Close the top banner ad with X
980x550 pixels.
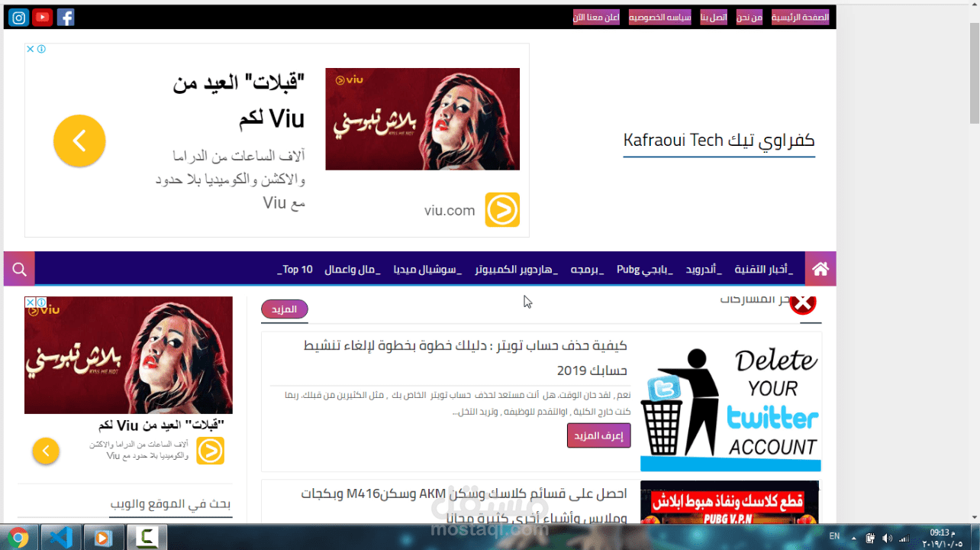[31, 49]
